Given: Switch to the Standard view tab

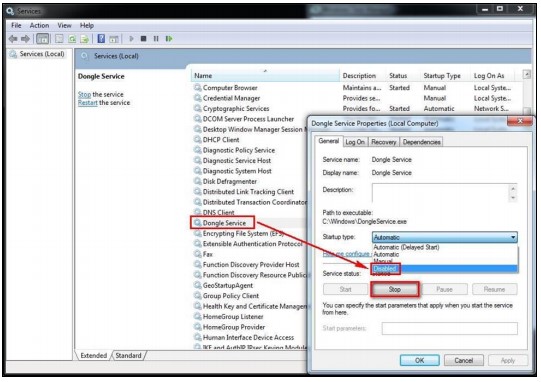Looking at the screenshot, I should (128, 355).
